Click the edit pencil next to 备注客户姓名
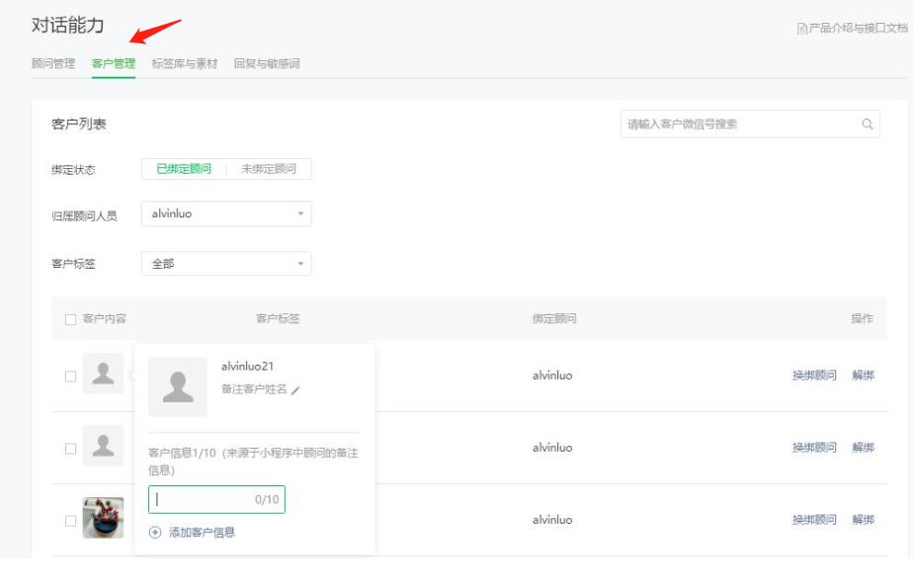Image resolution: width=913 pixels, height=588 pixels. (x=295, y=390)
